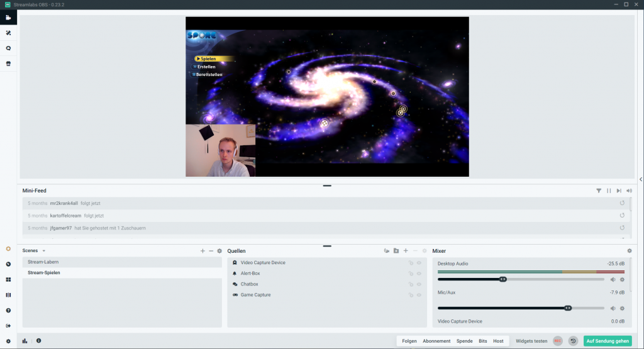Select the Stream-Labern scene
Viewport: 644px width, 349px height.
point(122,262)
